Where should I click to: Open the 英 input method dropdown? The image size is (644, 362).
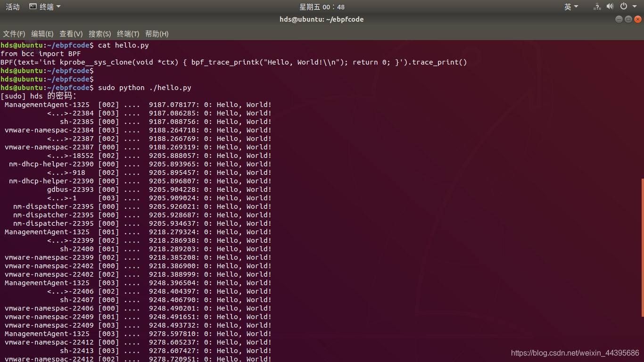pos(571,7)
